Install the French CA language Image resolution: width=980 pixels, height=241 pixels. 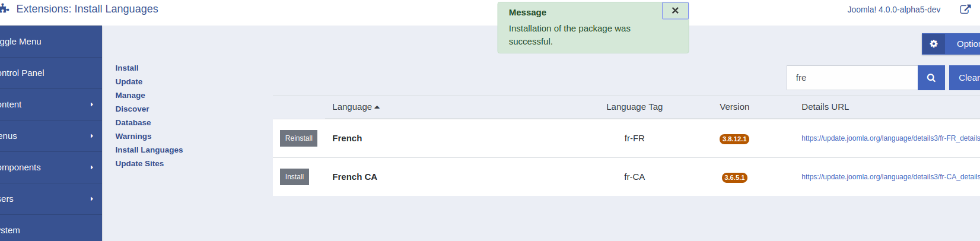point(294,177)
